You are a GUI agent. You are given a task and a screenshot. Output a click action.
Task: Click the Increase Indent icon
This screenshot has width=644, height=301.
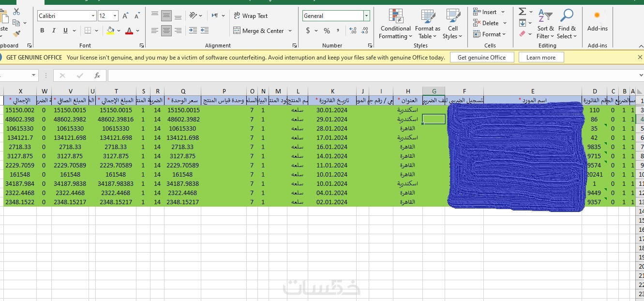[206, 30]
